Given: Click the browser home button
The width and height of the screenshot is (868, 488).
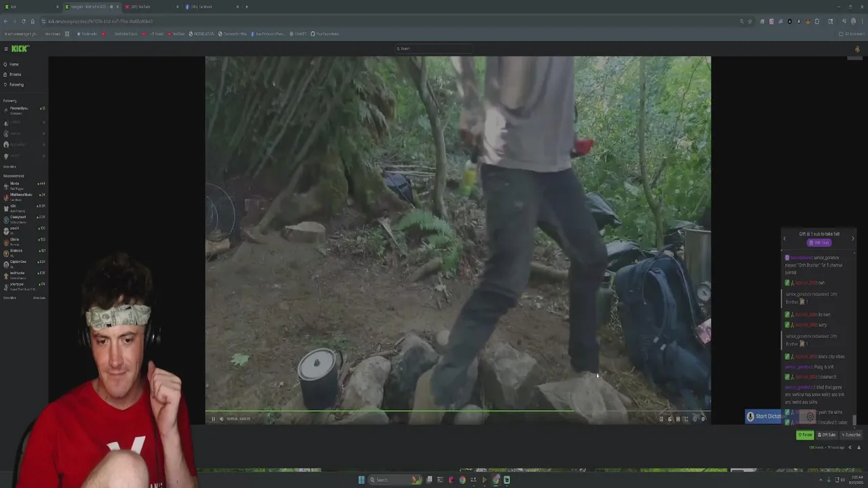Looking at the screenshot, I should click(33, 21).
